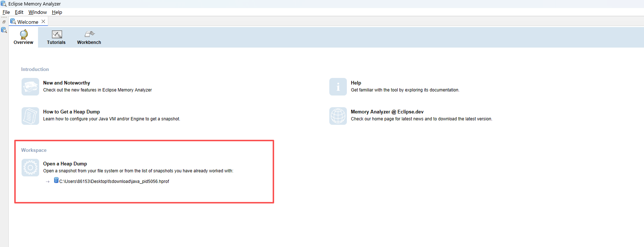Viewport: 644px width, 247px height.
Task: Click the New and Noteworthy newspaper icon
Action: (x=30, y=87)
